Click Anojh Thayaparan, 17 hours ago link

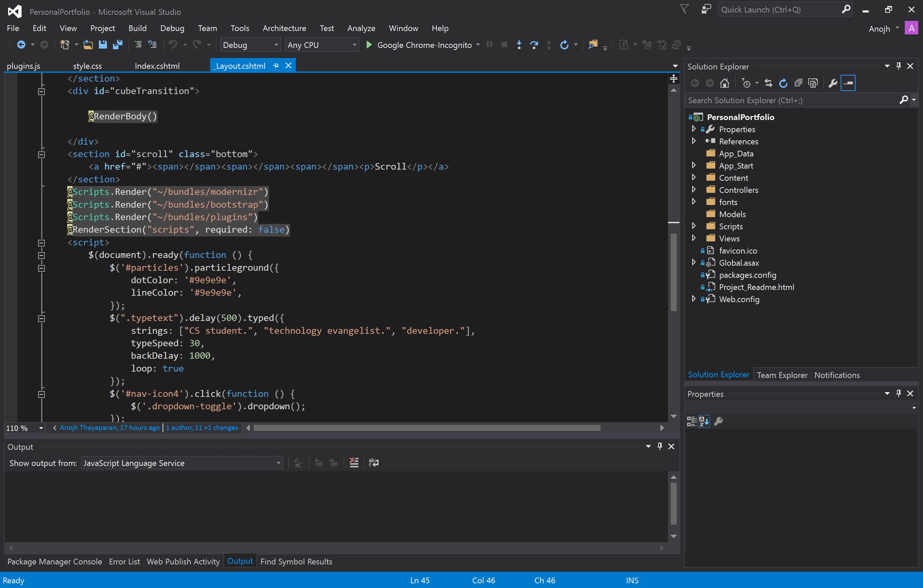click(110, 428)
